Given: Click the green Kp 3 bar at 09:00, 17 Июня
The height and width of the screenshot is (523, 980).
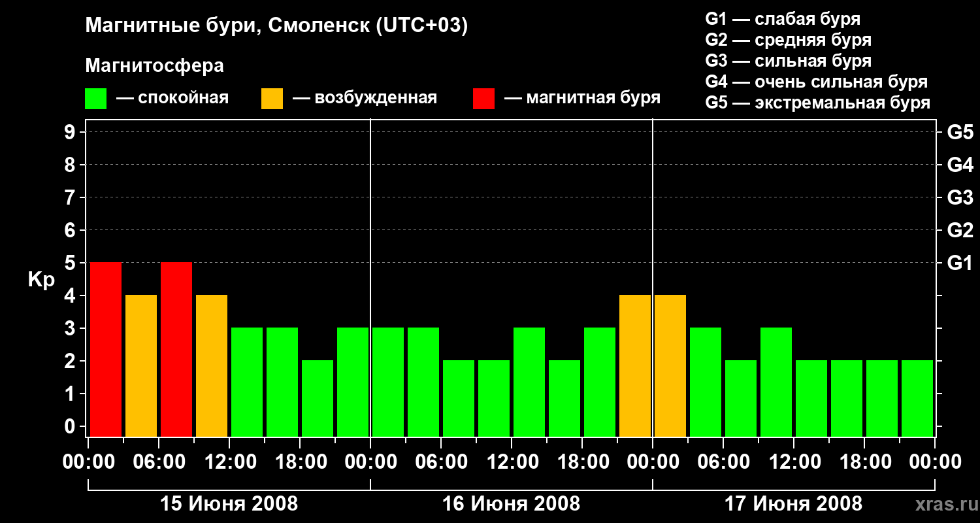Looking at the screenshot, I should click(x=776, y=382).
